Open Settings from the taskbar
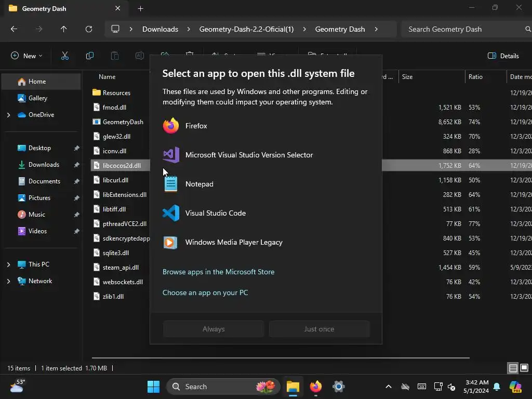532x399 pixels. tap(338, 387)
